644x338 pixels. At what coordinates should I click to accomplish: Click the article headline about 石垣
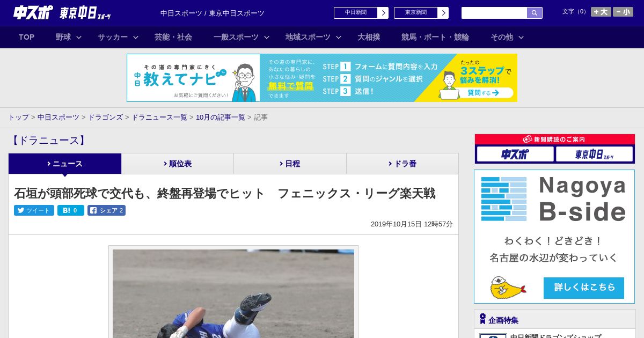pos(225,193)
